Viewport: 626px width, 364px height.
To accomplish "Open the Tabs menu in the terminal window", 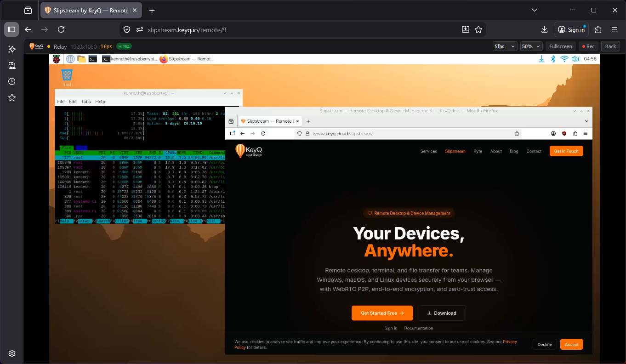I will (86, 102).
